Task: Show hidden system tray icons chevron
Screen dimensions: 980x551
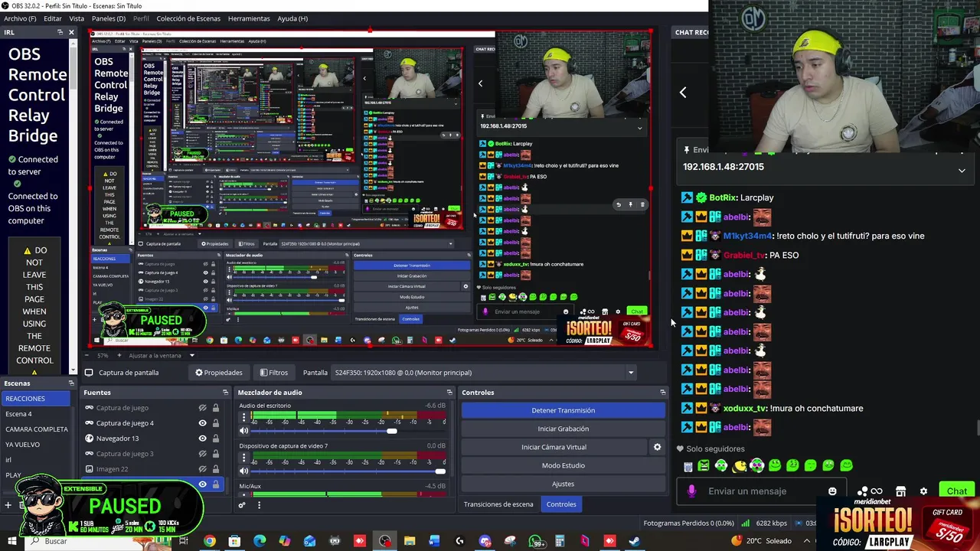Action: [806, 541]
